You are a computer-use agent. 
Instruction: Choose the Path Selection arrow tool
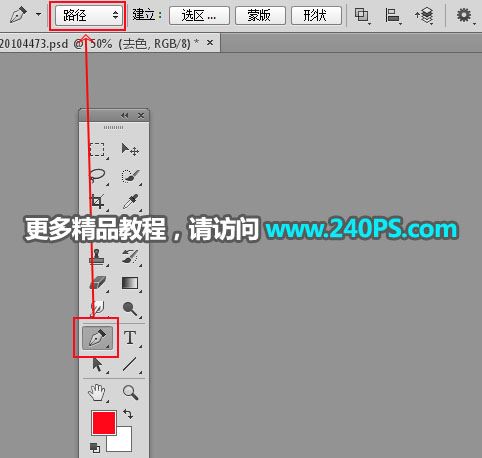coord(97,364)
